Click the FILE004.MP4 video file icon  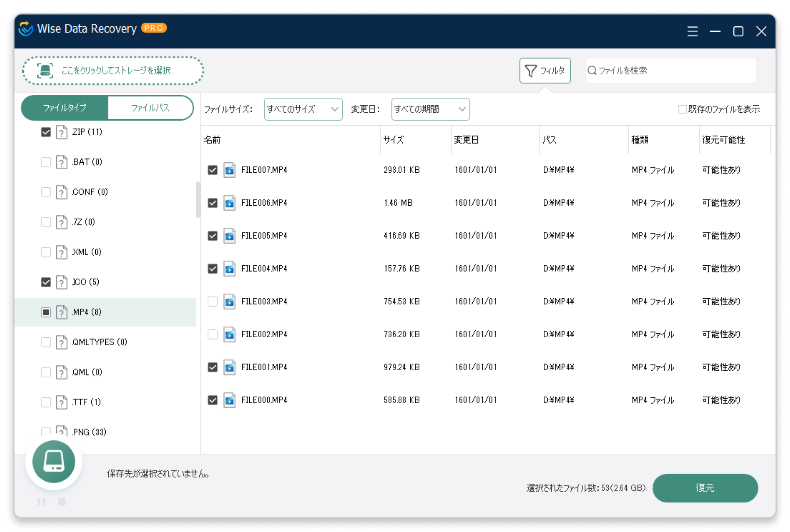pos(229,268)
